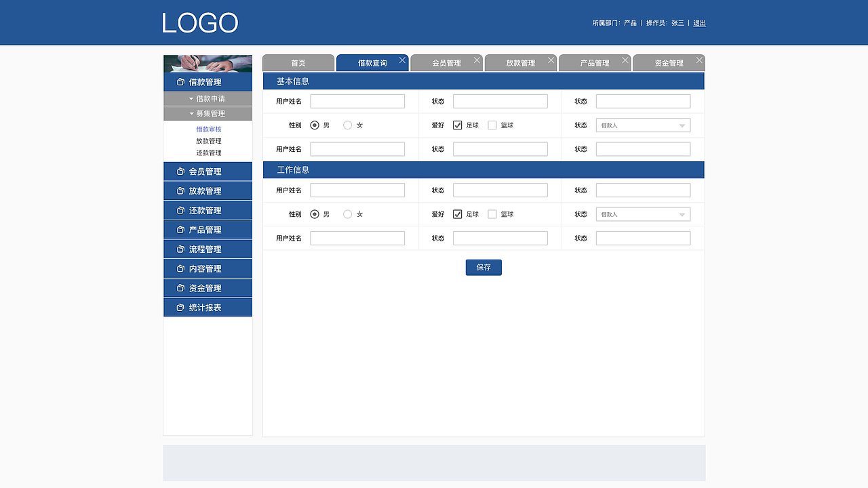Open the 会员管理 tab
Screen dimensions: 868x488
[x=446, y=63]
